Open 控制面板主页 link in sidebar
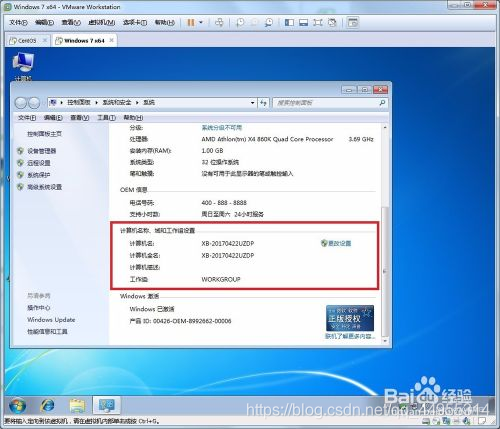This screenshot has height=429, width=500. (x=44, y=134)
